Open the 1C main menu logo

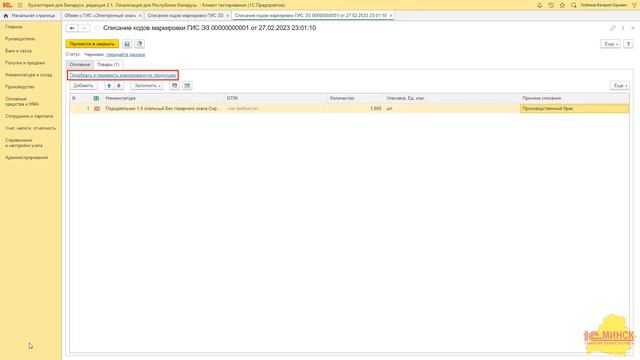7,5
